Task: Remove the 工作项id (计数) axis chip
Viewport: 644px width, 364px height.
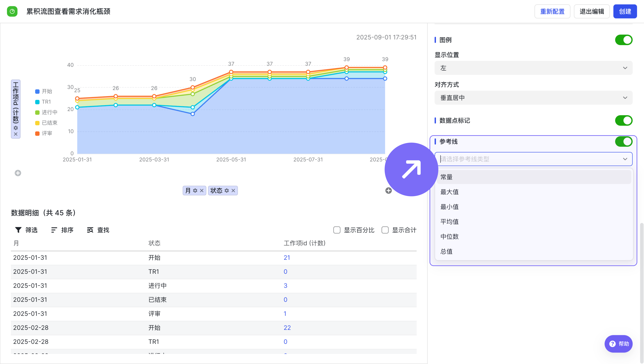Action: click(15, 134)
